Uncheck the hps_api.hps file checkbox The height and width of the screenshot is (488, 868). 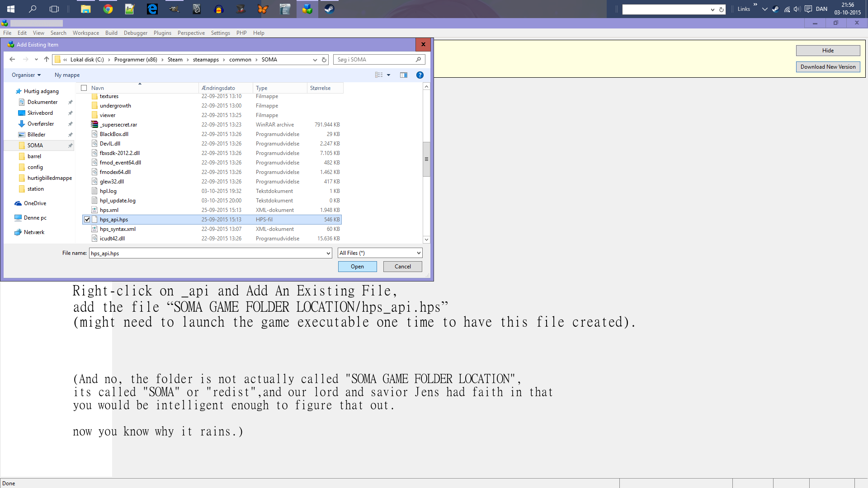(x=87, y=220)
